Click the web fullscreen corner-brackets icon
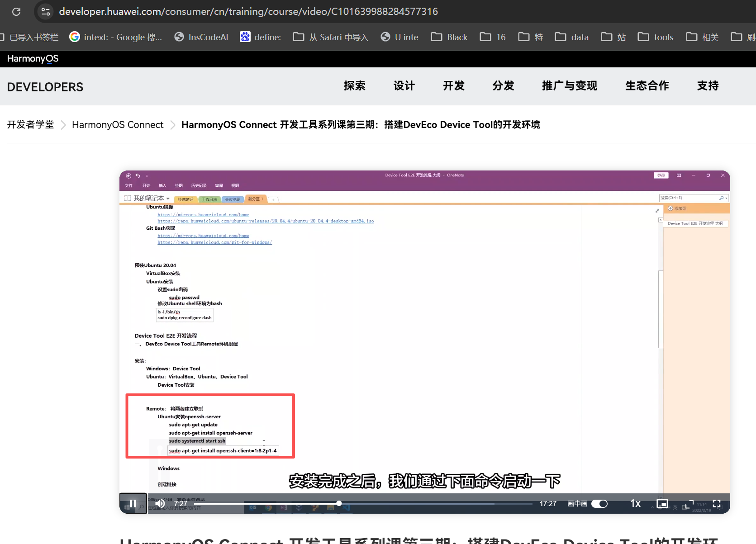Image resolution: width=756 pixels, height=544 pixels. [689, 504]
